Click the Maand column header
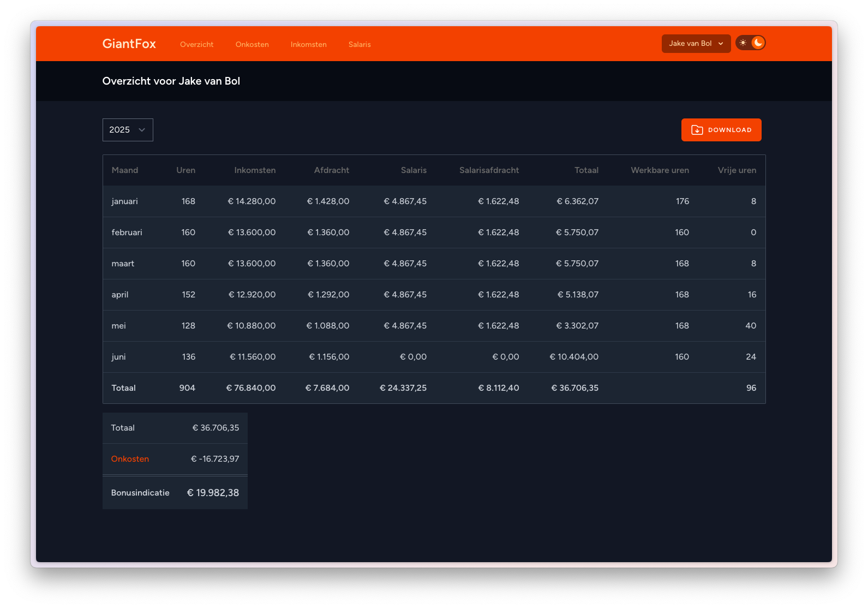 (x=124, y=170)
